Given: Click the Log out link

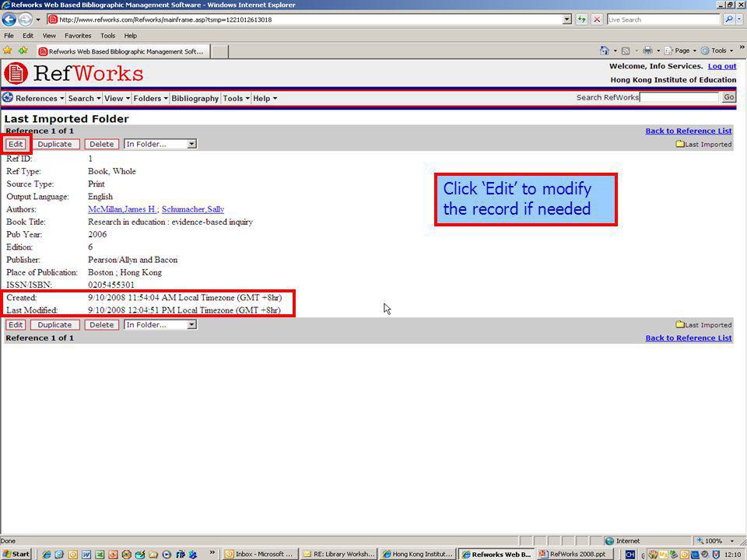Looking at the screenshot, I should (x=722, y=66).
